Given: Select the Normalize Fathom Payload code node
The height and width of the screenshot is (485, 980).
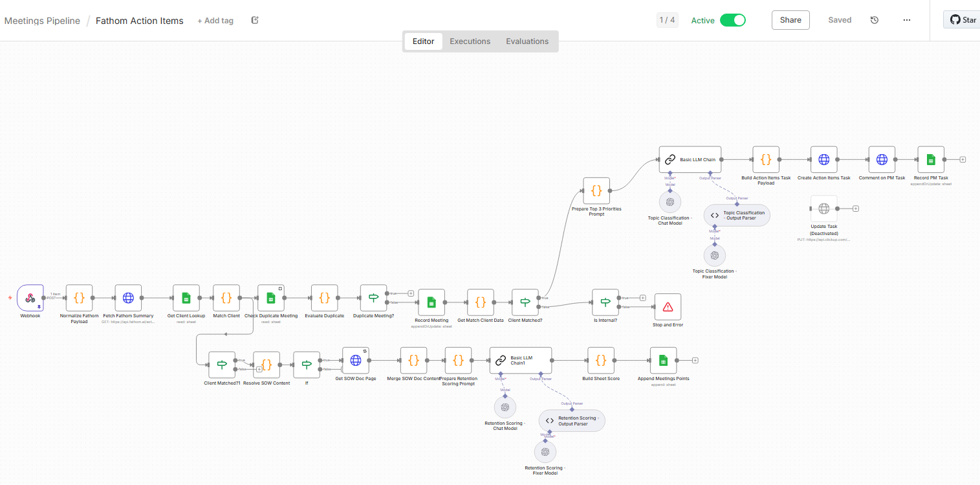Looking at the screenshot, I should coord(80,298).
